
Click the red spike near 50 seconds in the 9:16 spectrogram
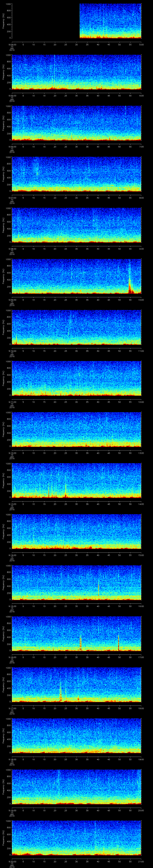(119, 643)
